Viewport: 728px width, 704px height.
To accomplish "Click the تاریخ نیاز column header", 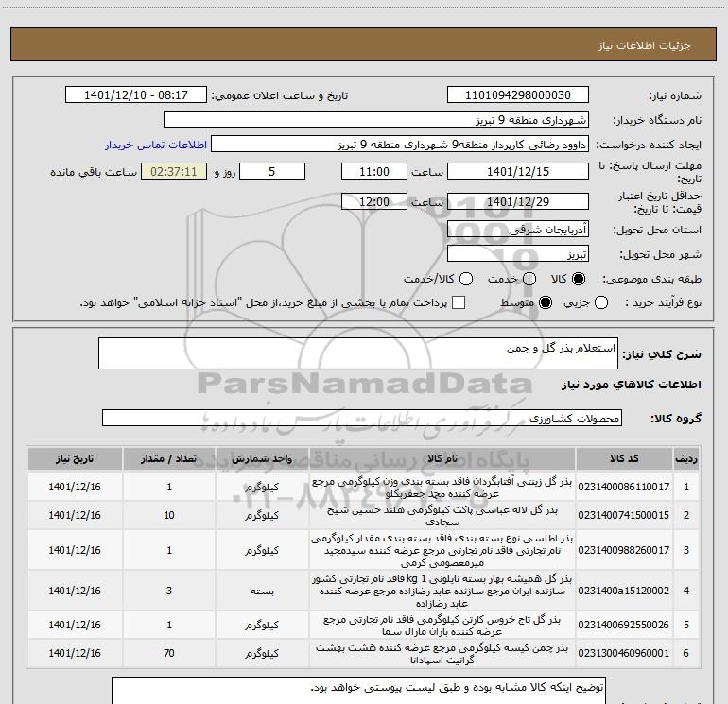I will point(75,458).
